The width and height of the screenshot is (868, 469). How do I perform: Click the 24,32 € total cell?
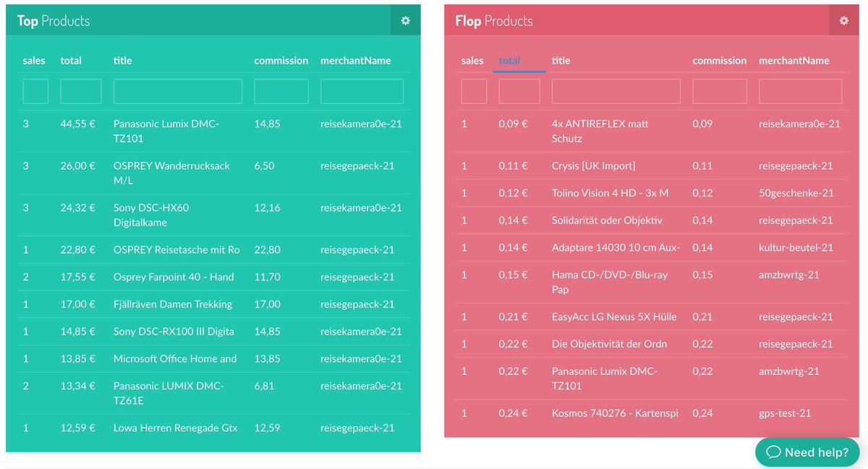tap(77, 207)
